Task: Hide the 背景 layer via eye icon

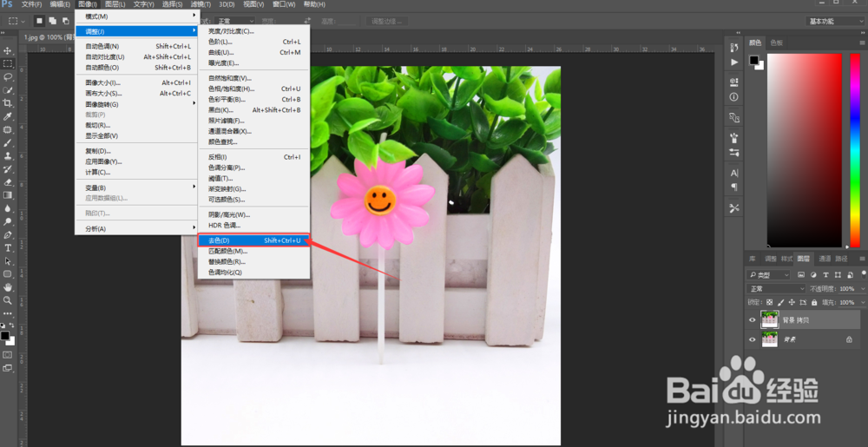Action: coord(752,339)
